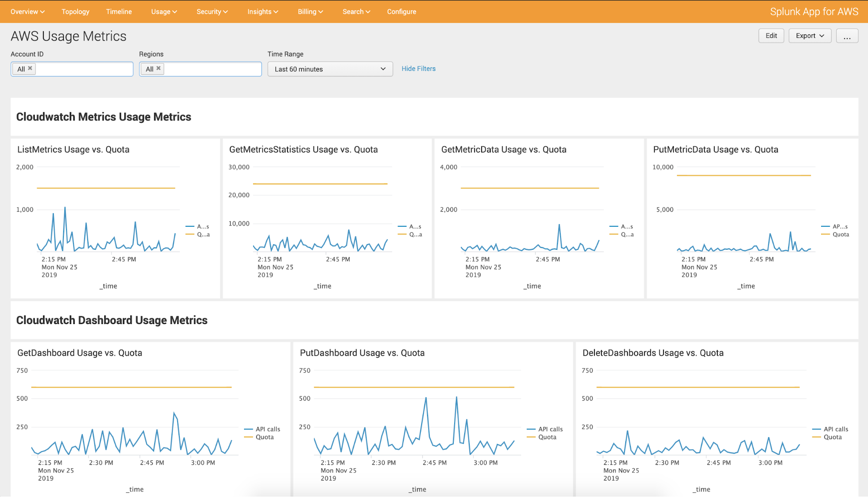The image size is (868, 497).
Task: Click the Edit button
Action: (x=771, y=36)
